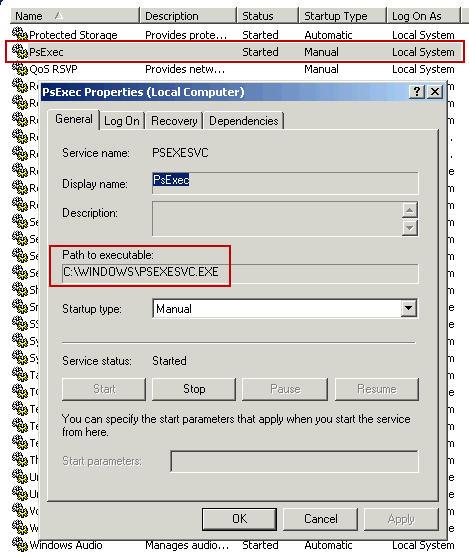Click 'Manages audio...' description of Windows Audio

[187, 545]
